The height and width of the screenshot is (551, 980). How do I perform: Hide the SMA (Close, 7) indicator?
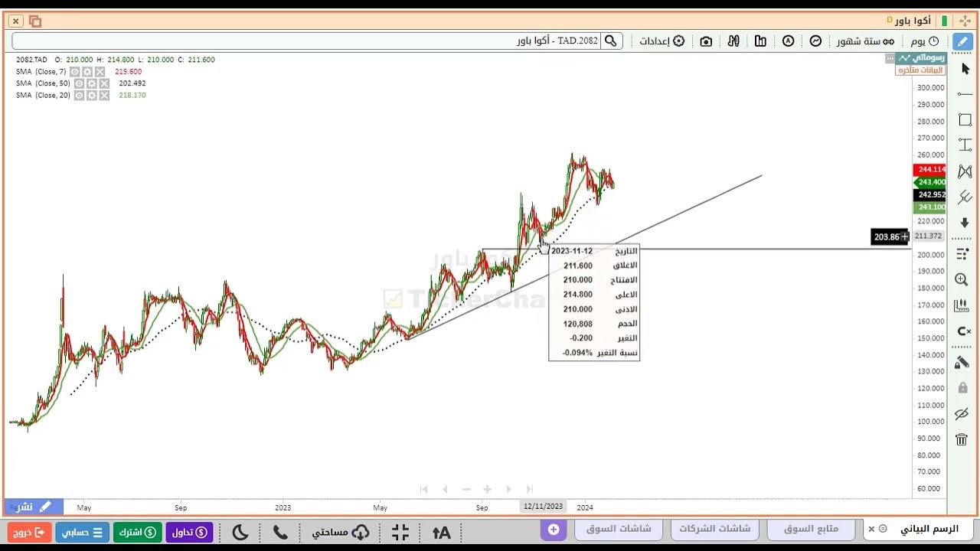[x=75, y=71]
